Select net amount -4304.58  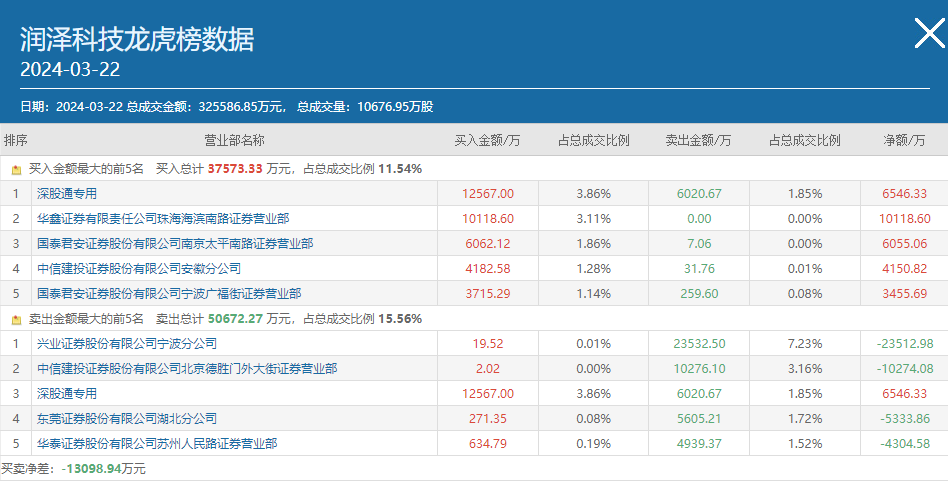pos(904,443)
